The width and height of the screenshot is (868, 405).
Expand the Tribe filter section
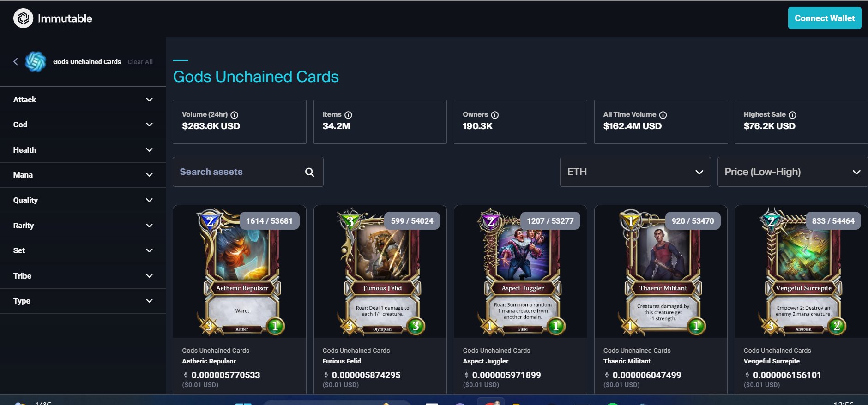point(83,276)
